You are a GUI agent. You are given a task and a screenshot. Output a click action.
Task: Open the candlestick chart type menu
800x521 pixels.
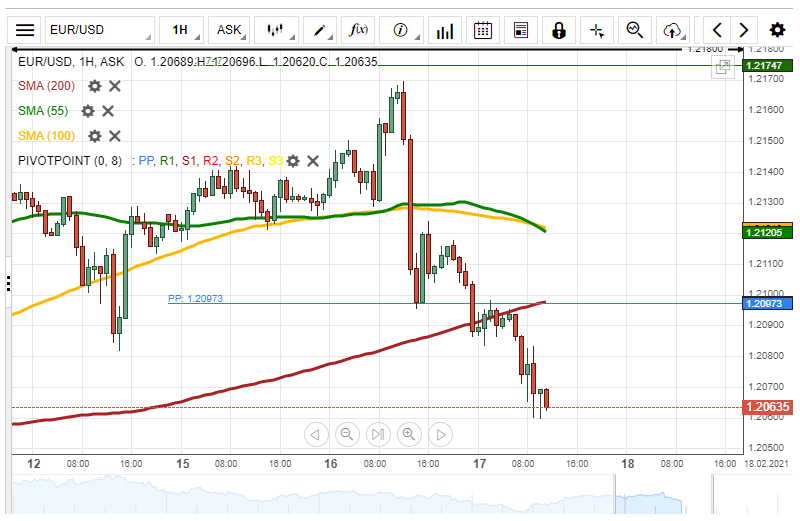[276, 30]
